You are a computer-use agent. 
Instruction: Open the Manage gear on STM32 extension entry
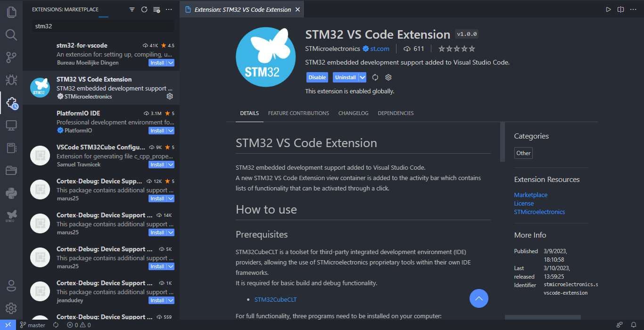(x=170, y=96)
